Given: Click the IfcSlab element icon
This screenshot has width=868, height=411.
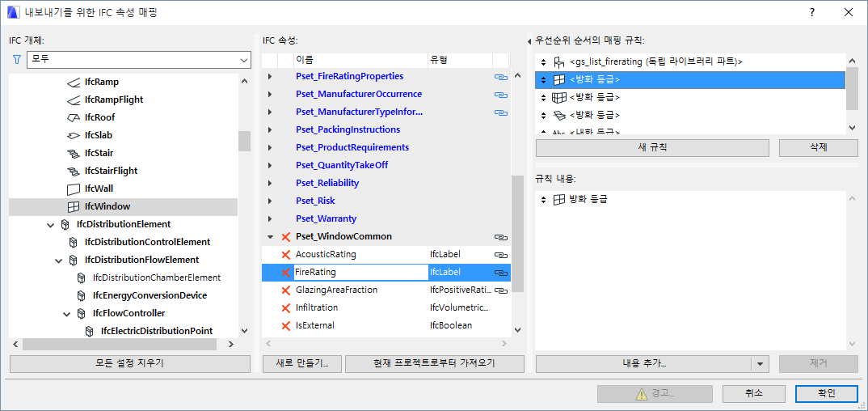Looking at the screenshot, I should pyautogui.click(x=73, y=135).
